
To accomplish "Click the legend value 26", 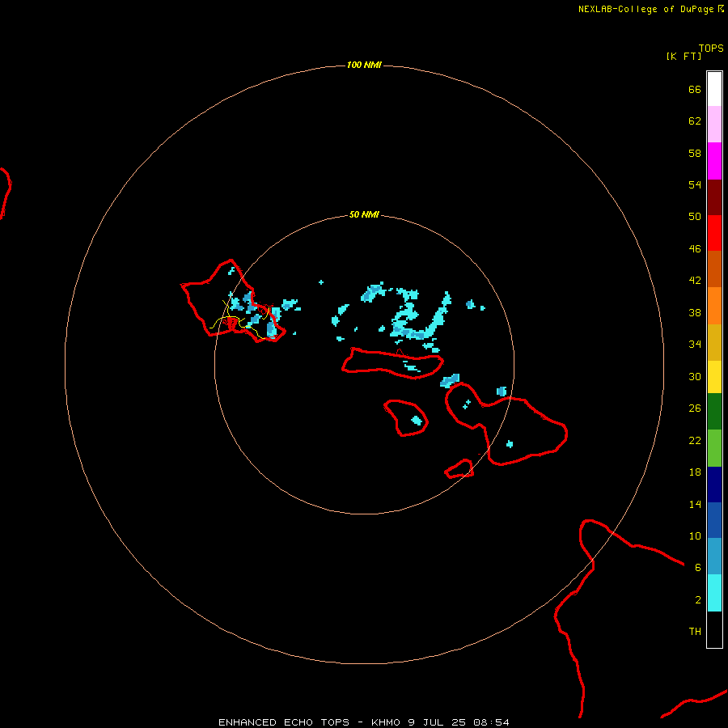I will pyautogui.click(x=695, y=408).
